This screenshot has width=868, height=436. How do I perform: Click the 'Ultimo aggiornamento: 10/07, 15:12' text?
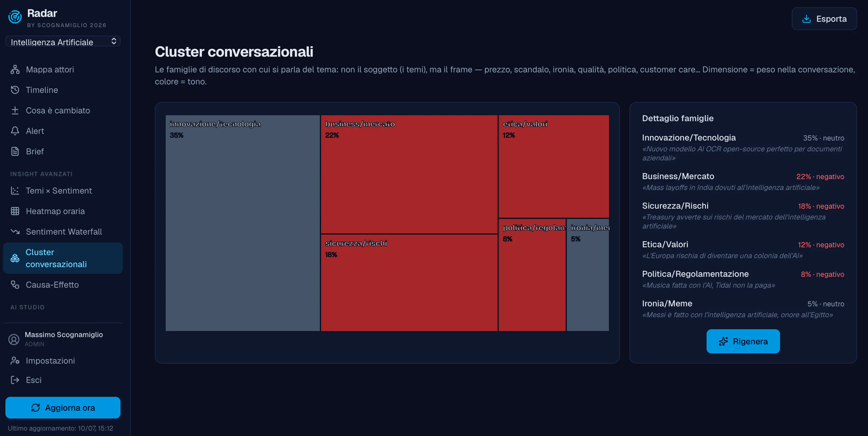[60, 428]
